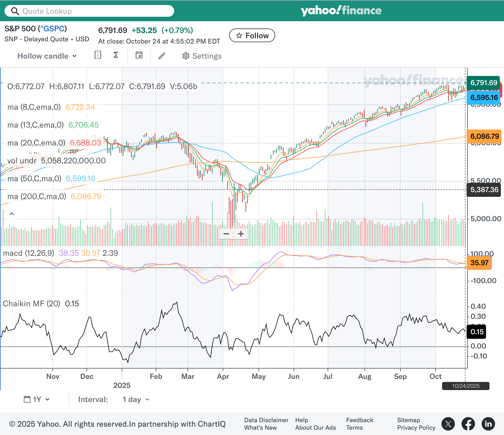Select the ma (13,C,ema,0) indicator label
Image resolution: width=504 pixels, height=435 pixels.
coord(36,125)
